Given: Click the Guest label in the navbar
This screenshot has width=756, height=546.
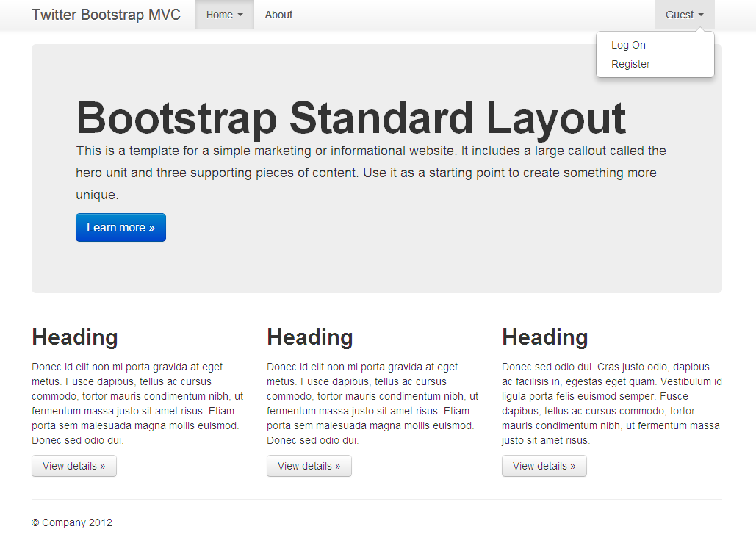Looking at the screenshot, I should [x=680, y=14].
